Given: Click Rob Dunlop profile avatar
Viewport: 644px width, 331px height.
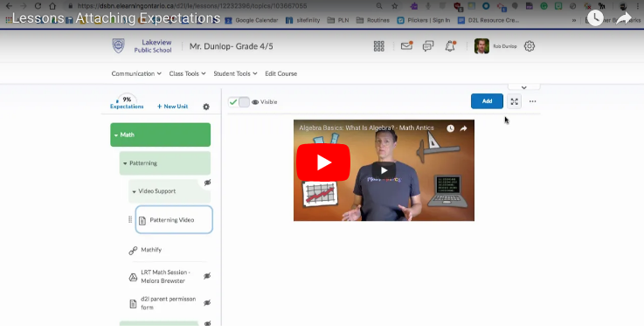Looking at the screenshot, I should click(481, 46).
